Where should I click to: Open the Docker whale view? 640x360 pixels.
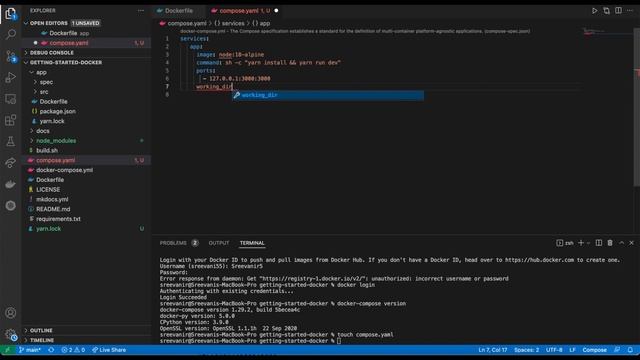(11, 184)
